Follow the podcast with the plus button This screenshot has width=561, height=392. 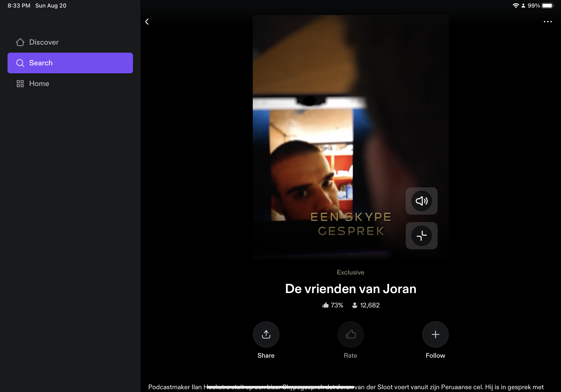point(435,334)
